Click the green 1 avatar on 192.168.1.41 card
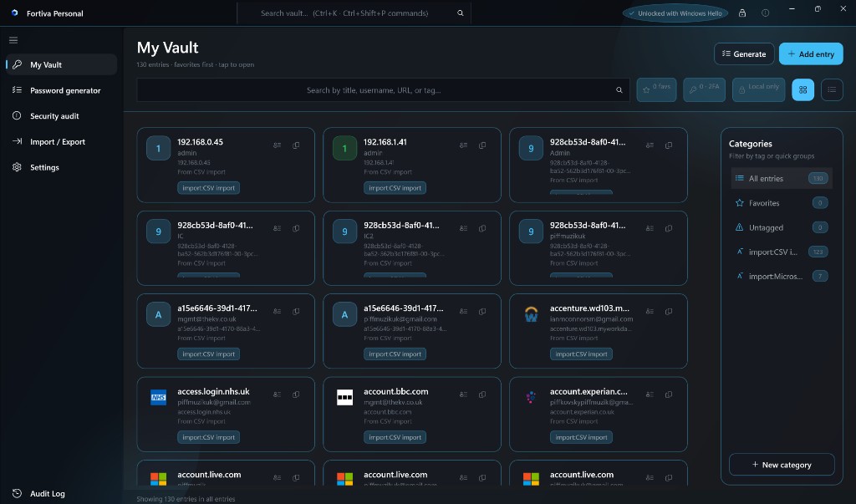The image size is (856, 504). coord(344,149)
